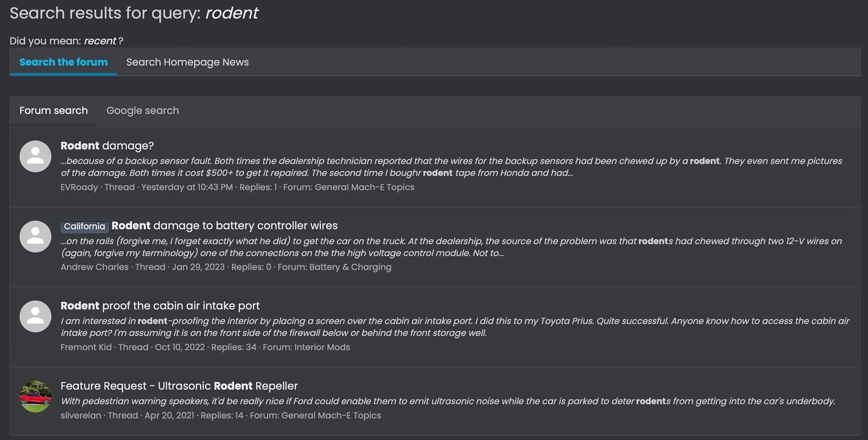
Task: Open the Google search tab
Action: pos(143,111)
